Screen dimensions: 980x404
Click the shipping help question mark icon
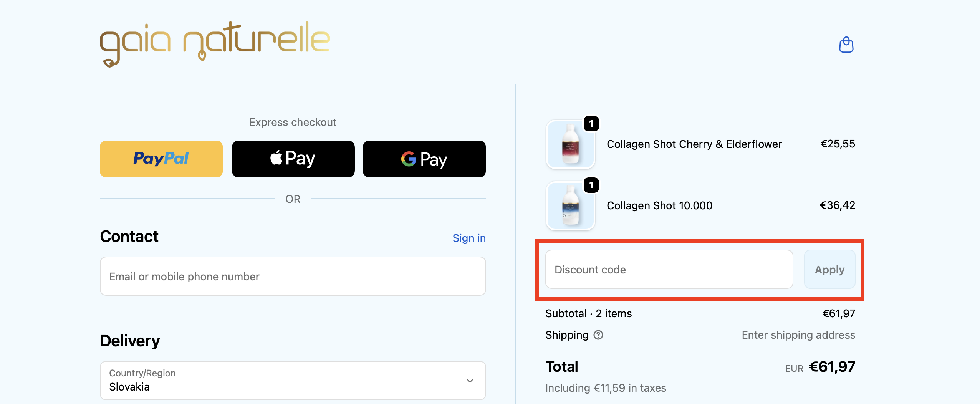(x=598, y=335)
